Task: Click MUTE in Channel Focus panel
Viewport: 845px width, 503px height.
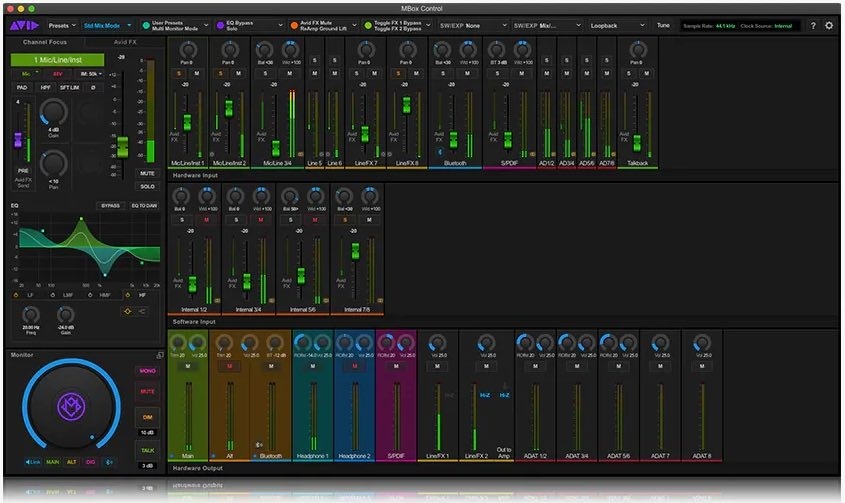Action: [147, 174]
